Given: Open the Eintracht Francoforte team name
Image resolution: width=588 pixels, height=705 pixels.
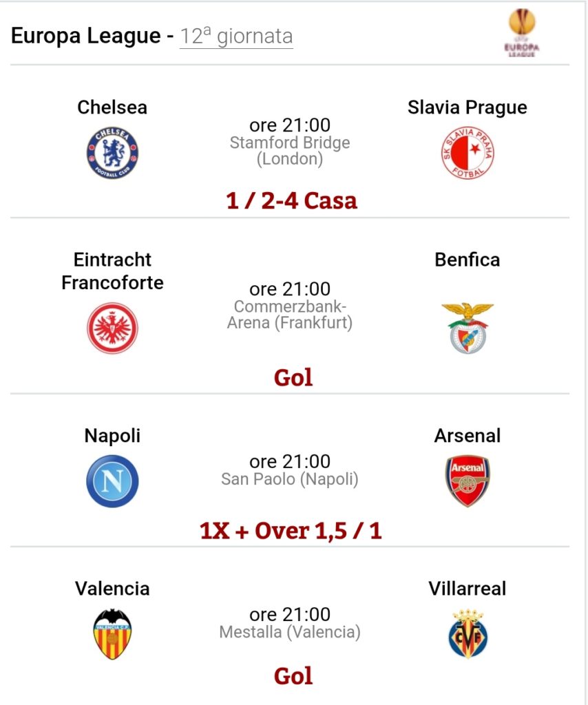Looking at the screenshot, I should 112,271.
